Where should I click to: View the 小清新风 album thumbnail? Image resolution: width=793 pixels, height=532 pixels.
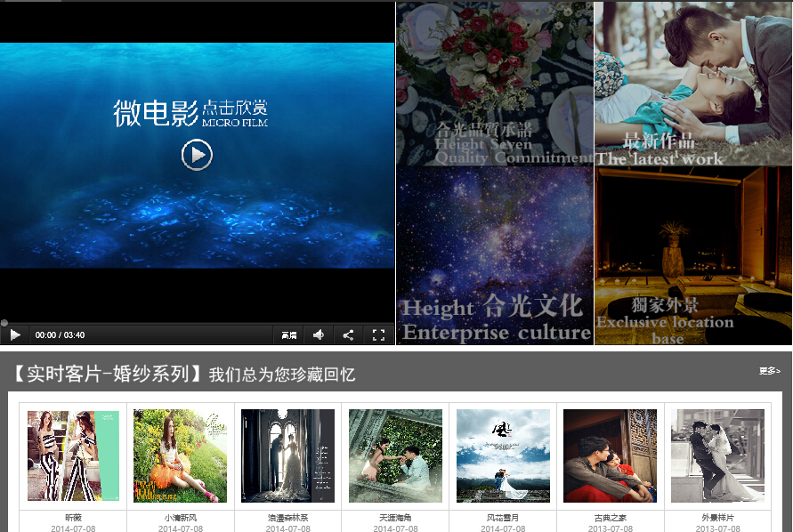click(180, 455)
